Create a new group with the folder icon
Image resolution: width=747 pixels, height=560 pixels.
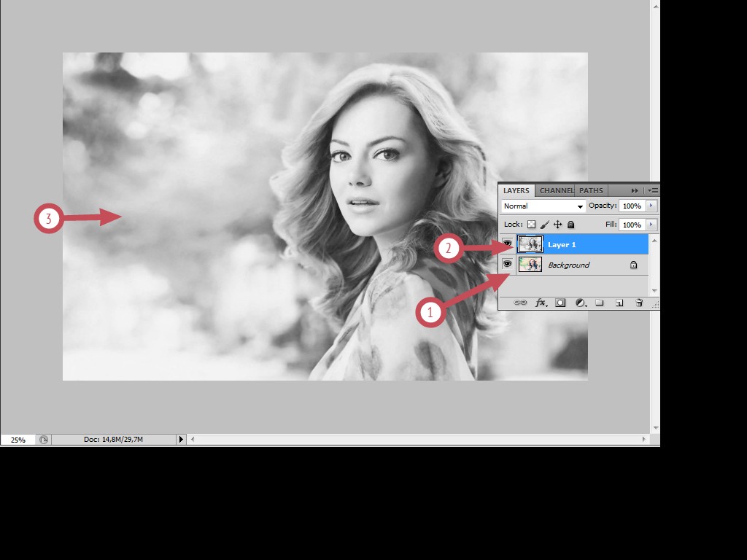(600, 303)
